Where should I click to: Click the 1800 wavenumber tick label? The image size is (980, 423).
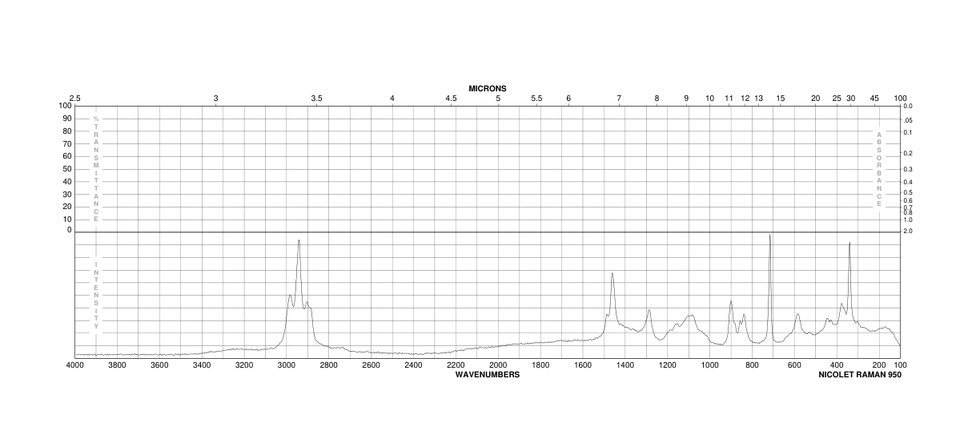[x=540, y=365]
